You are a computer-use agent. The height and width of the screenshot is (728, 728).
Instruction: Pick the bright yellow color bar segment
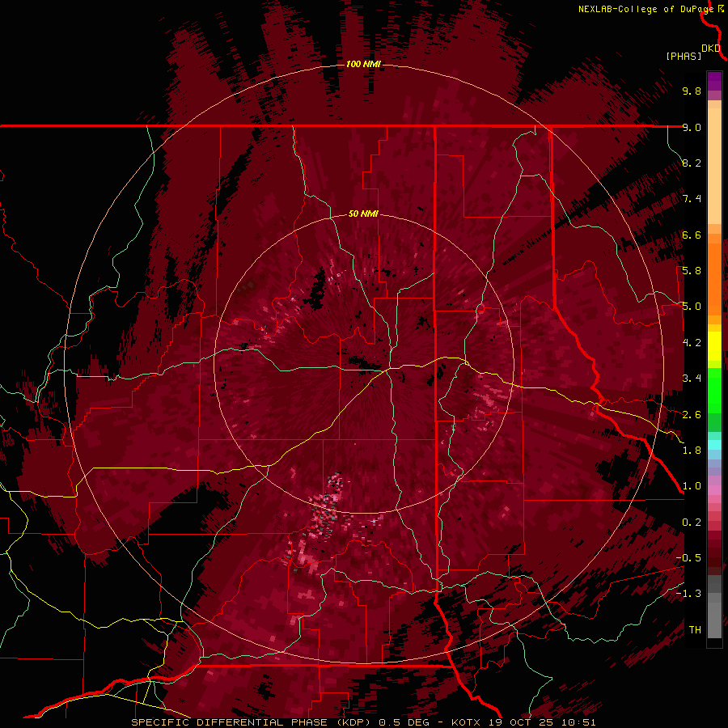click(714, 346)
